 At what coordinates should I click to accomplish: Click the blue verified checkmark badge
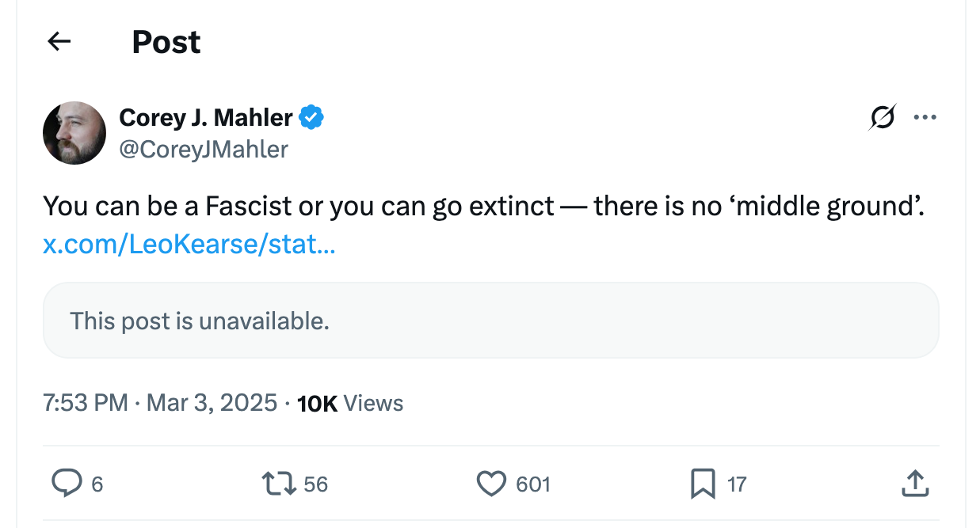(311, 118)
